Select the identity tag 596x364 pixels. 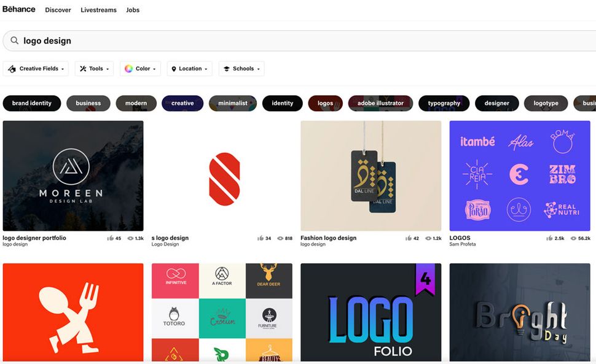pos(283,103)
